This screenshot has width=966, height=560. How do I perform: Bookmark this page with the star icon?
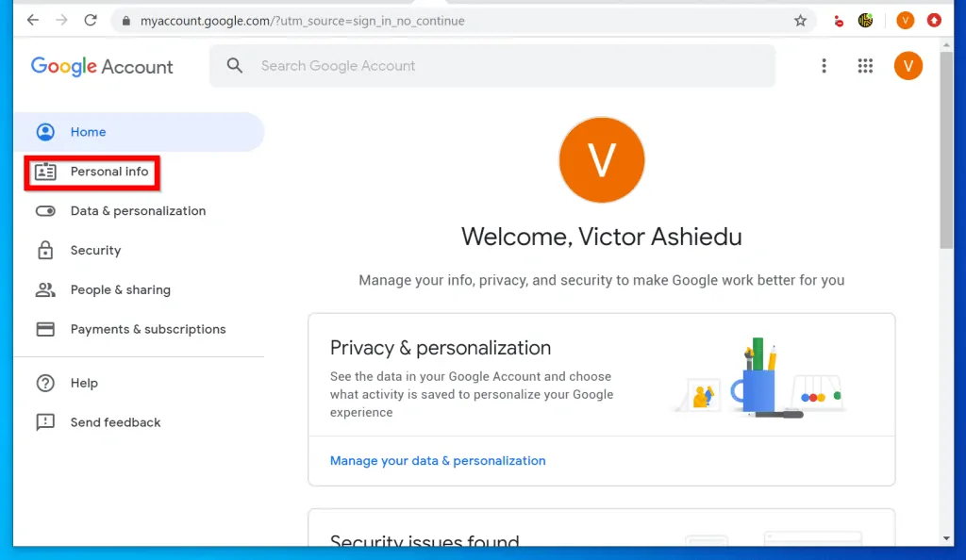click(x=800, y=21)
